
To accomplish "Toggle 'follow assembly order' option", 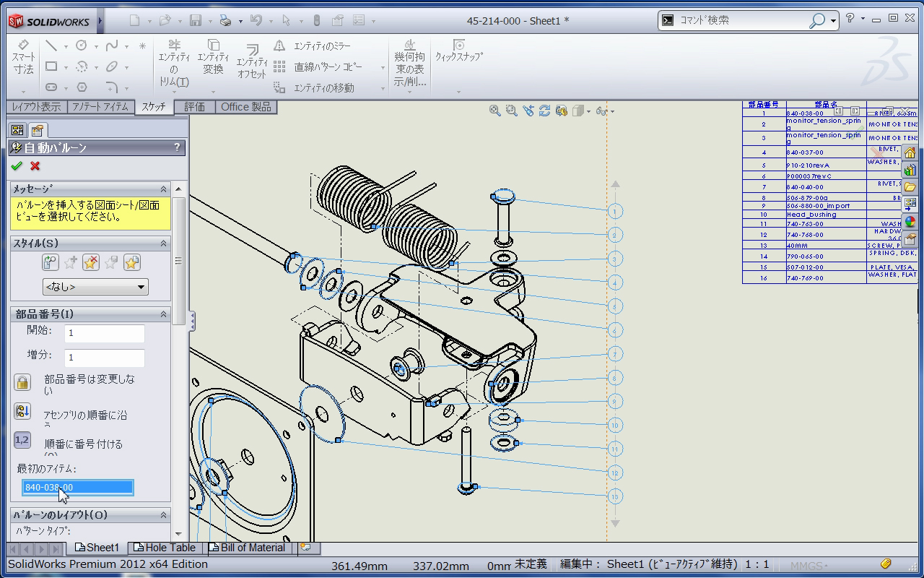I will pyautogui.click(x=22, y=412).
